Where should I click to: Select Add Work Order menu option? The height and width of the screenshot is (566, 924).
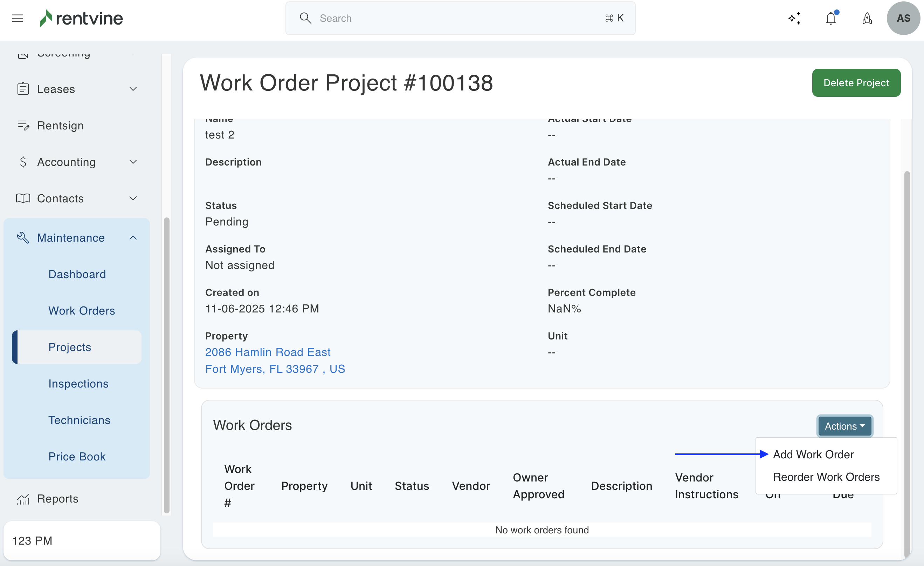[x=813, y=454]
